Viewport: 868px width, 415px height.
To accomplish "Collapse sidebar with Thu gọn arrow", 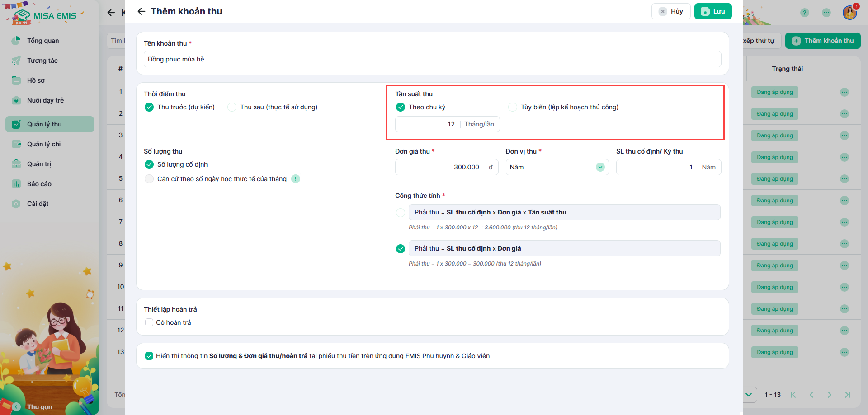I will tap(17, 406).
